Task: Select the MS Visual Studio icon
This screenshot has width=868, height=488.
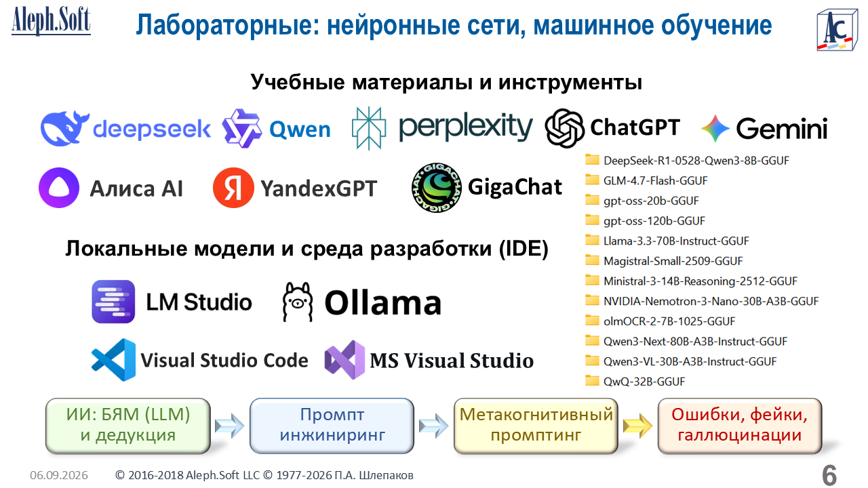Action: point(345,360)
